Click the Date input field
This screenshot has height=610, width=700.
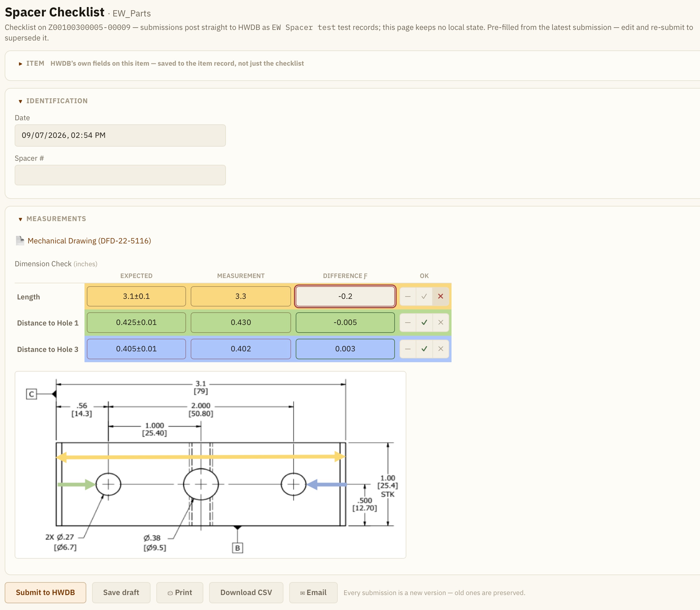pos(120,135)
